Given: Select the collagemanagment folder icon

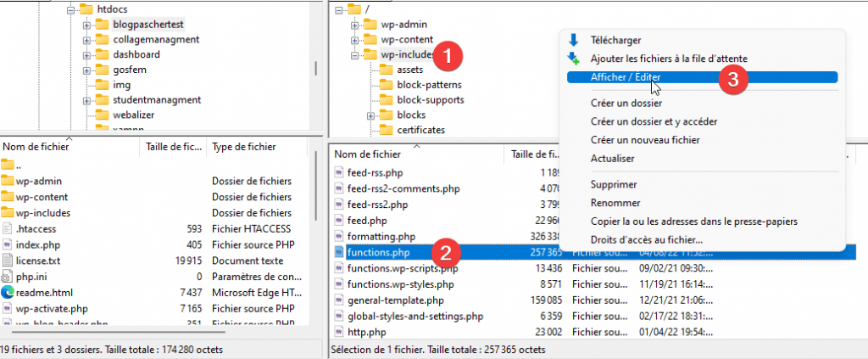Looking at the screenshot, I should [x=103, y=39].
